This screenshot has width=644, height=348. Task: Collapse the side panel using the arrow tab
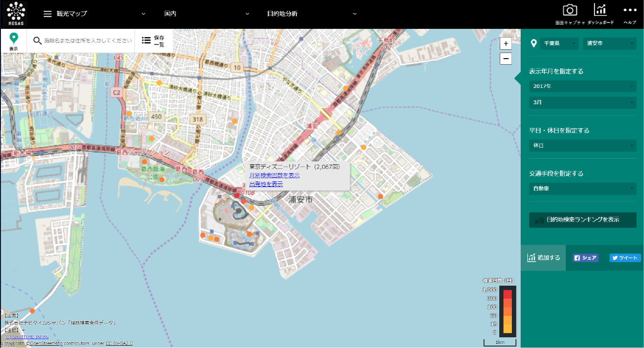(517, 79)
